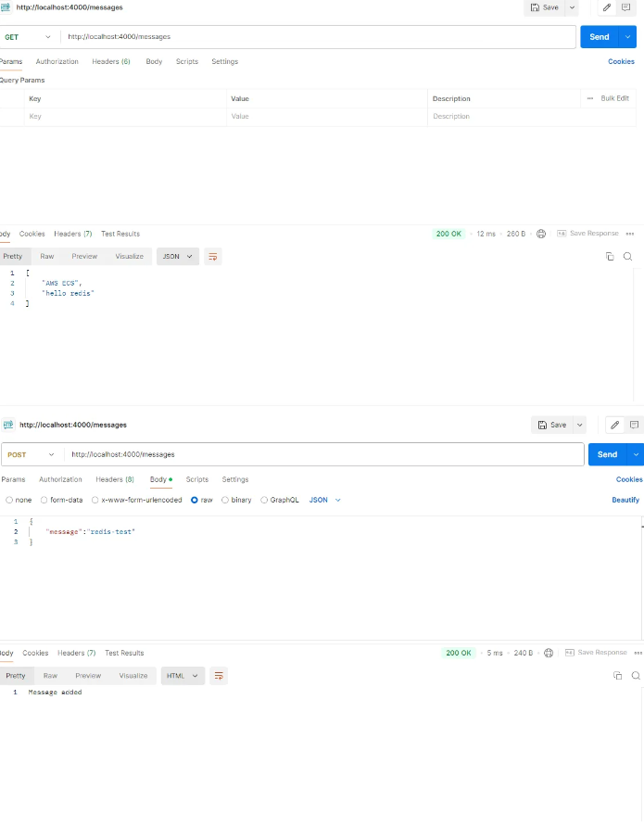This screenshot has width=644, height=827.
Task: Click the empty Key query param cell
Action: (125, 117)
